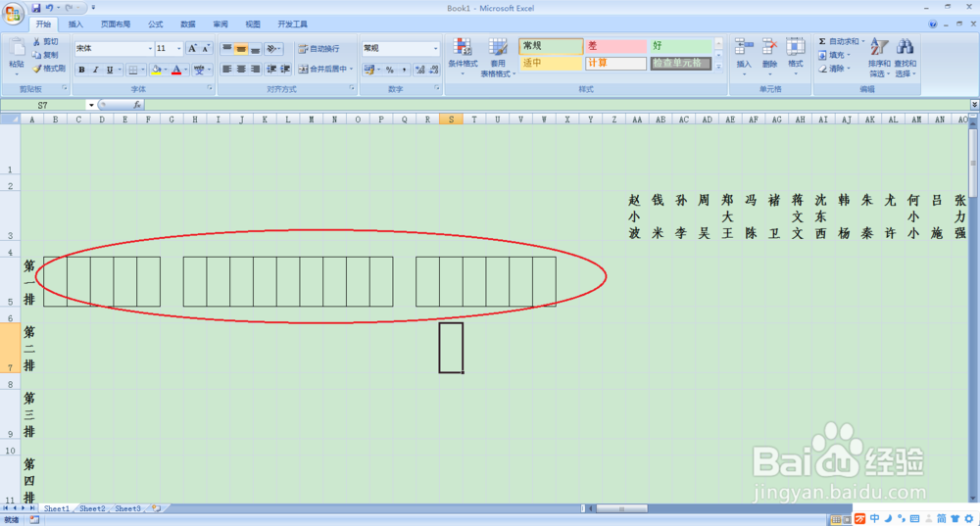Click the Copy (复制) icon

(x=36, y=55)
